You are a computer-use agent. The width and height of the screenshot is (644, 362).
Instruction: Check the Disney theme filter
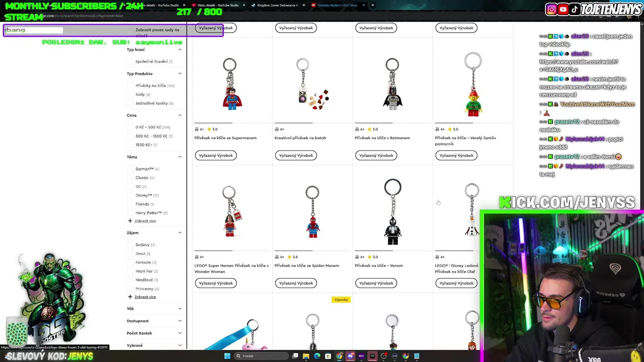pyautogui.click(x=130, y=195)
